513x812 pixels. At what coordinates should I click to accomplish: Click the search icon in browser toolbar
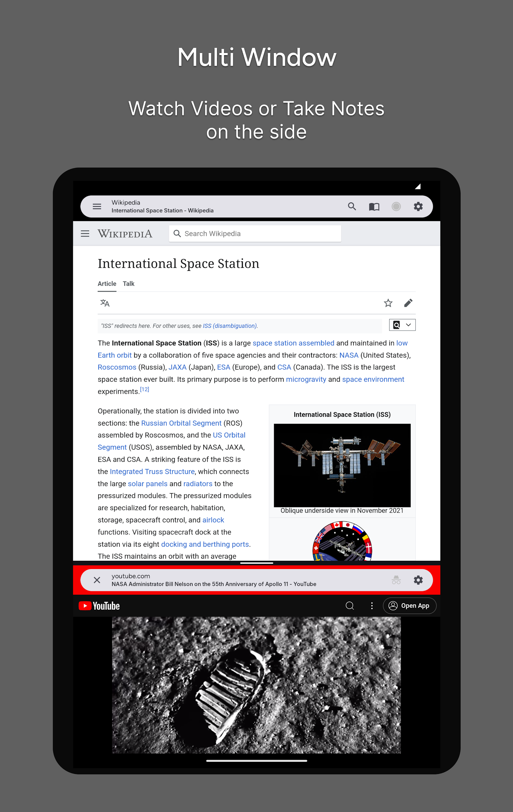tap(352, 206)
